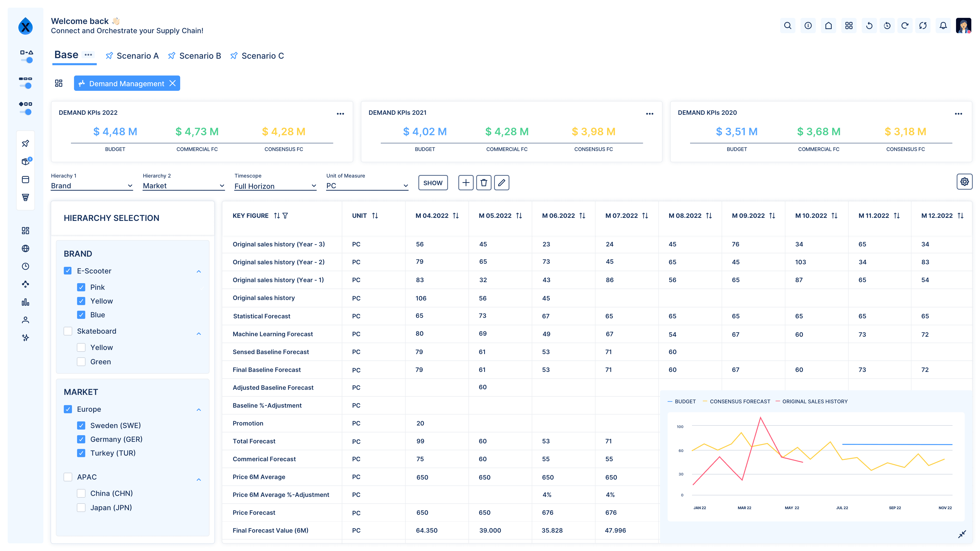Open Demand KPIs 2021 options menu
Viewport: 980px width, 551px height.
coord(650,114)
